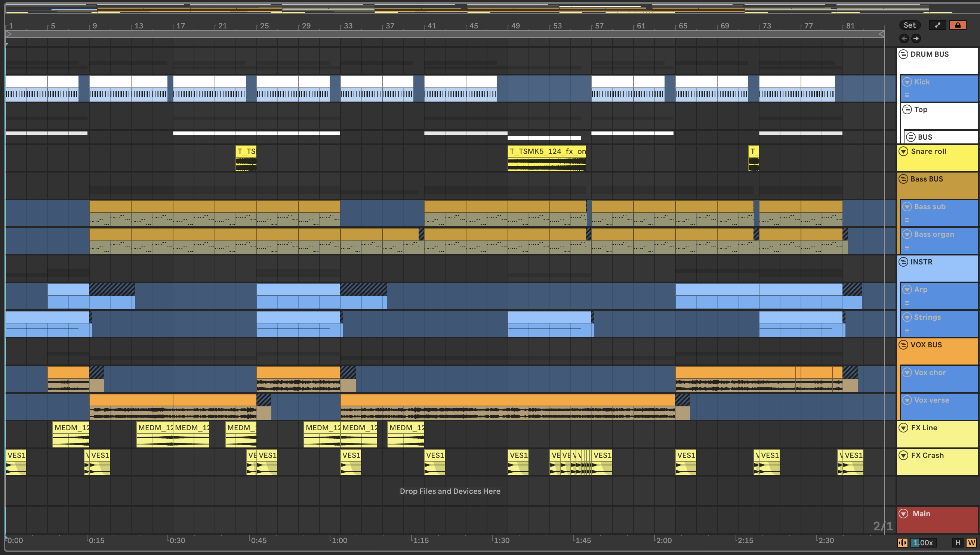Click Bass sub track lines icon

coord(907,220)
